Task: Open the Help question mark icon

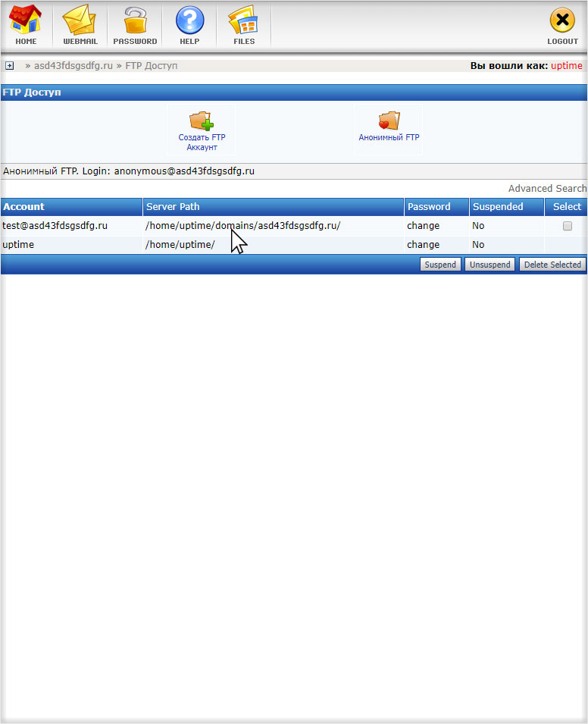Action: point(189,20)
